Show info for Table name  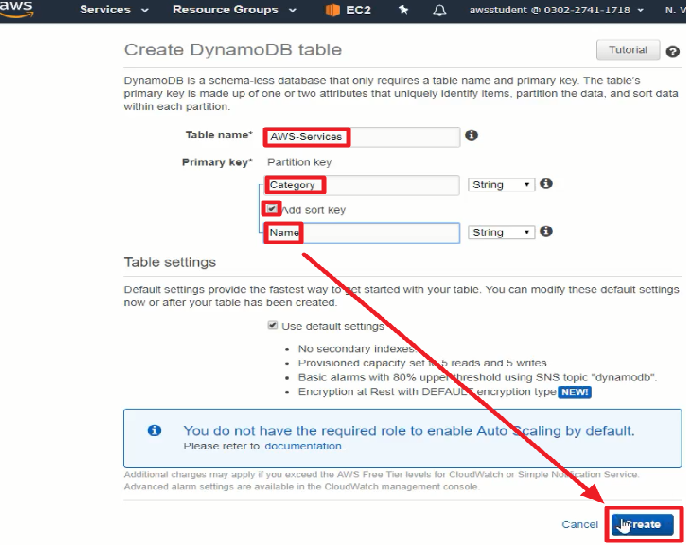tap(471, 135)
